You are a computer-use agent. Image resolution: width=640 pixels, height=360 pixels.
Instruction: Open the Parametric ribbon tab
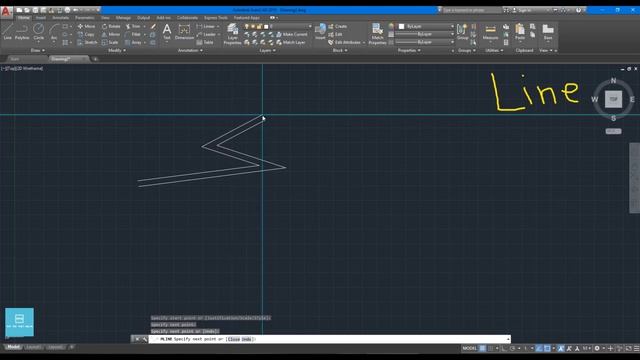pos(84,18)
